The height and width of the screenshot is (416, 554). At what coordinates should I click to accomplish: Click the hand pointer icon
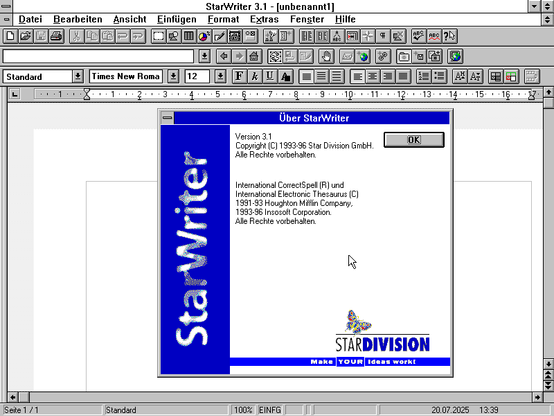(x=326, y=56)
